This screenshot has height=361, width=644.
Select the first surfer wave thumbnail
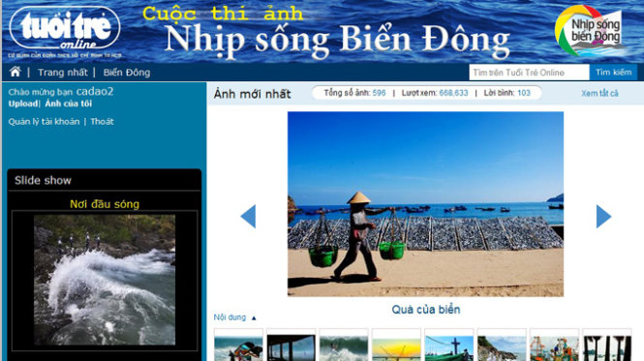[x=238, y=345]
